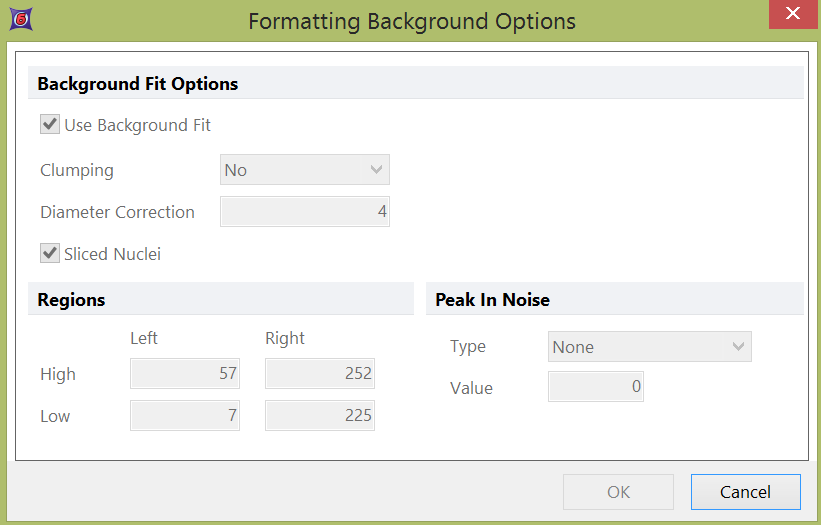Open the Clumping dropdown
Image resolution: width=821 pixels, height=525 pixels.
[305, 170]
